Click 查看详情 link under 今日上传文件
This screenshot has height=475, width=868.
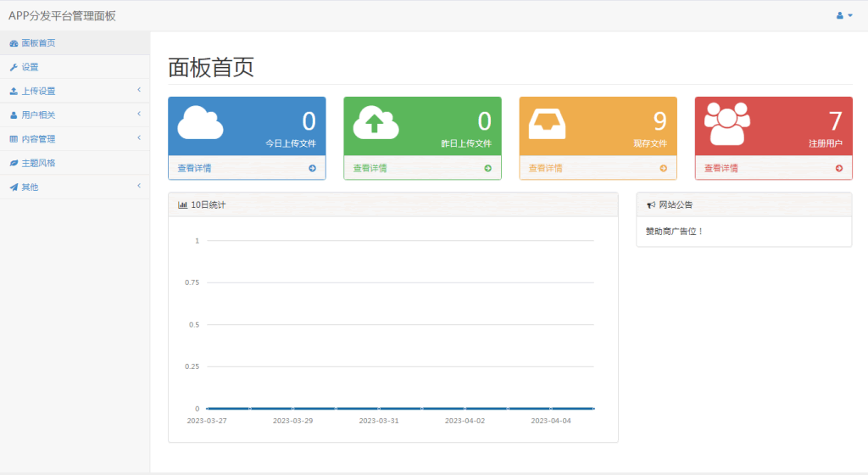click(x=195, y=168)
